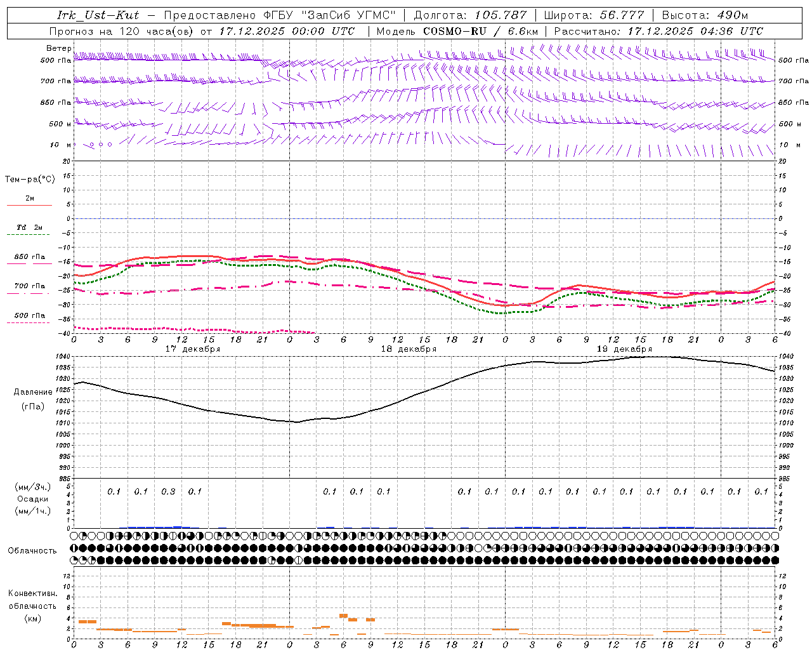Click the station title "Irk_Ust-Kut"
Image resolution: width=812 pixels, height=650 pixels.
(98, 15)
